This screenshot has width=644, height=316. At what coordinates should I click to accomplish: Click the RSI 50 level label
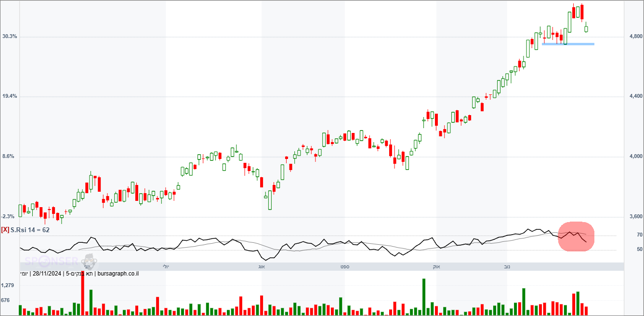[x=639, y=250]
